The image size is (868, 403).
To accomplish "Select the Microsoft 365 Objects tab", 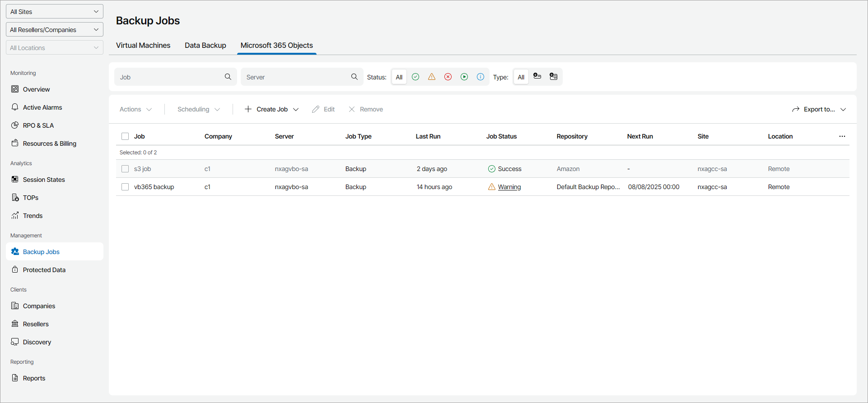I will (277, 45).
